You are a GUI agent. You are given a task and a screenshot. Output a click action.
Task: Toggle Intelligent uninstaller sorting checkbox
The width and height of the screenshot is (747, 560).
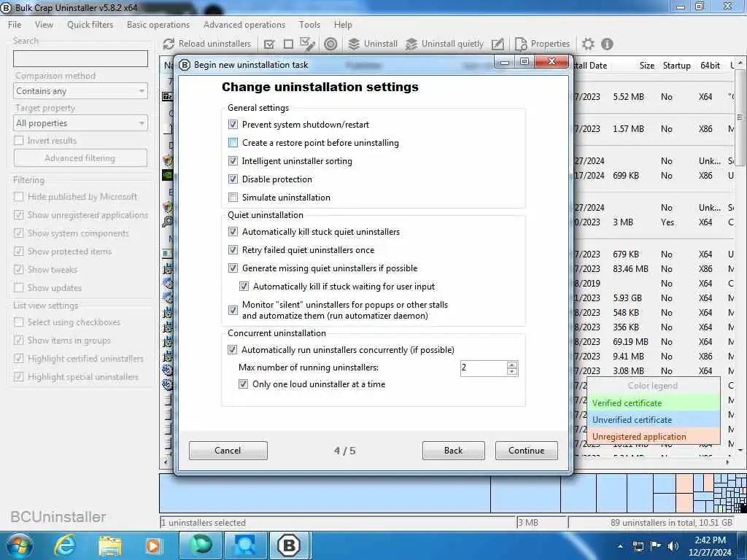(x=233, y=161)
